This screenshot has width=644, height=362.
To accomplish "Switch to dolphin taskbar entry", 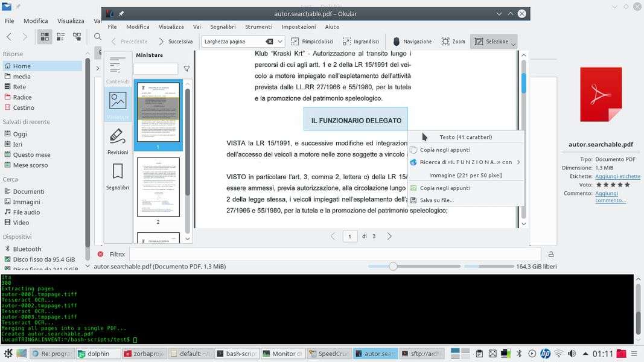I will click(98, 354).
